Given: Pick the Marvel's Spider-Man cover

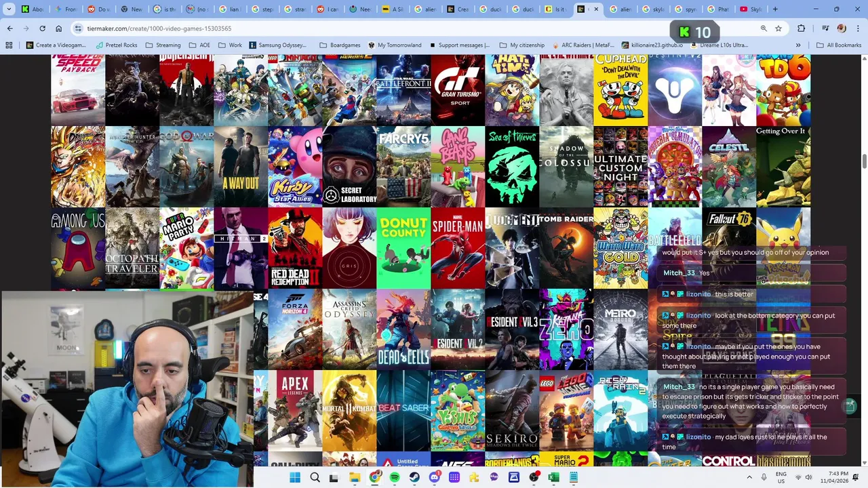Looking at the screenshot, I should point(458,248).
